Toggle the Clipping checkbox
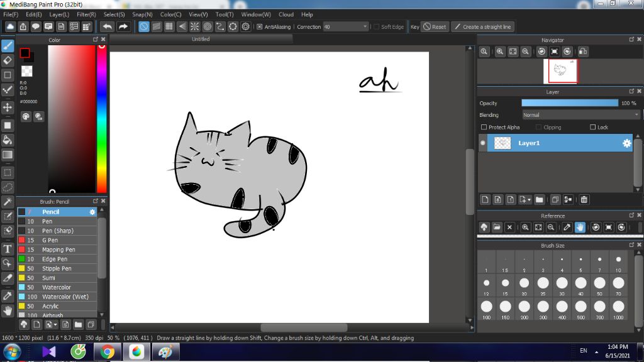This screenshot has width=644, height=362. click(x=538, y=127)
